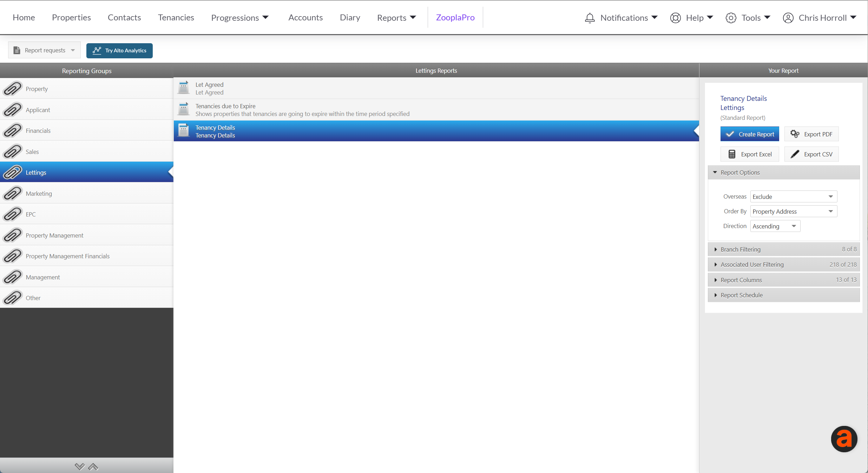The height and width of the screenshot is (473, 868).
Task: Open the orange Alto chat bubble
Action: point(844,439)
